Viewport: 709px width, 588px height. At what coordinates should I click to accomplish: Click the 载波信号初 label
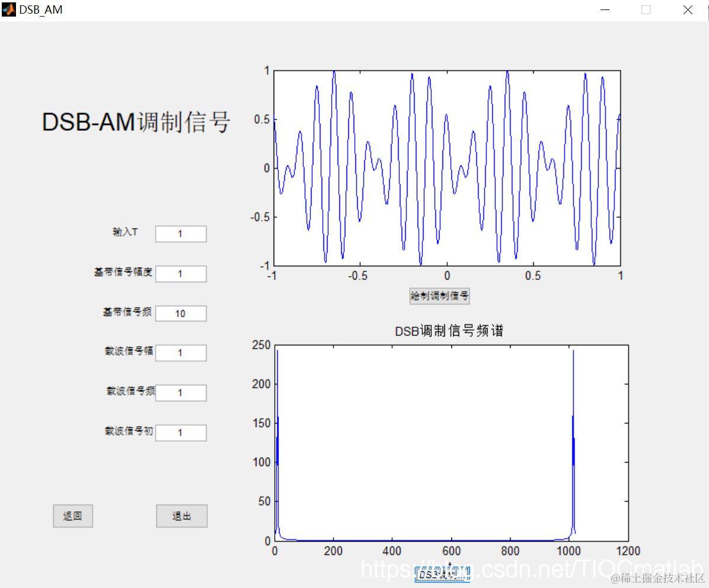tap(129, 430)
